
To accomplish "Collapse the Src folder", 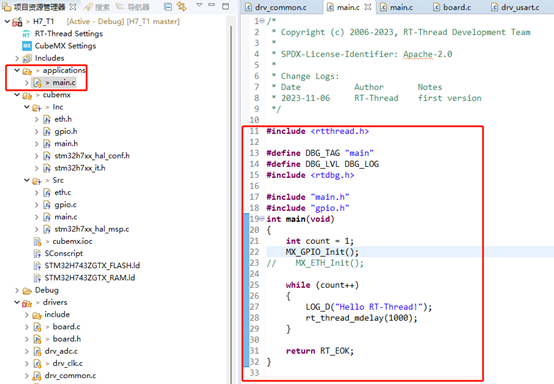I will [26, 180].
